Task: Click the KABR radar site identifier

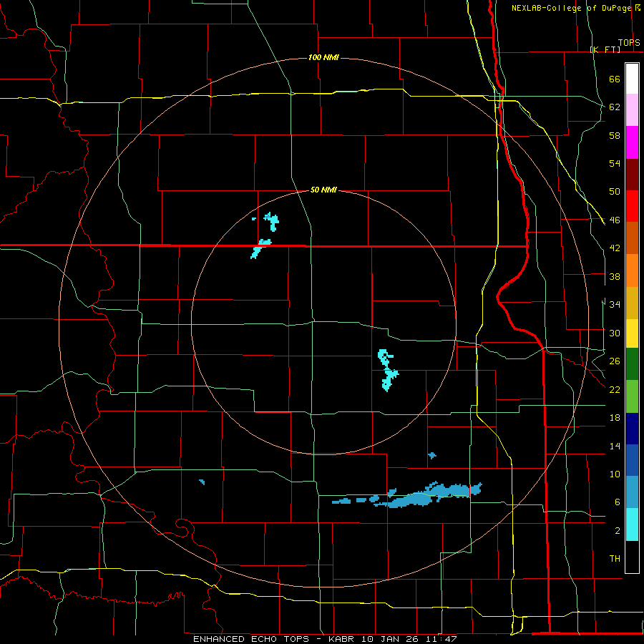Action: (343, 639)
